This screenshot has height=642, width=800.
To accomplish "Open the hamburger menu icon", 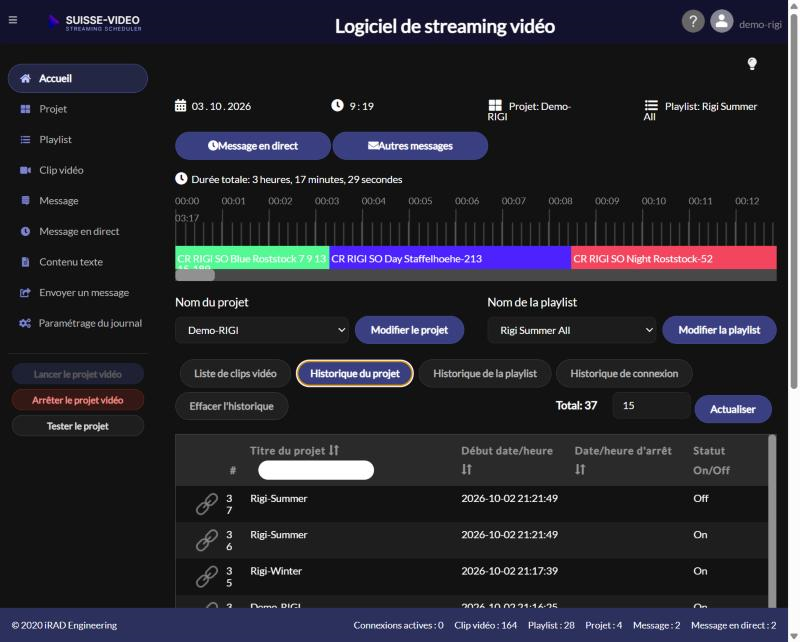I will (13, 20).
